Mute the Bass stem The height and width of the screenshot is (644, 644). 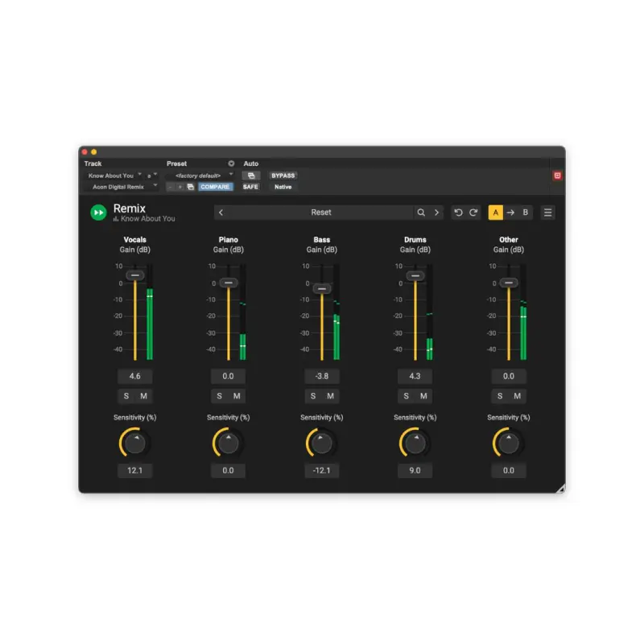tap(330, 396)
